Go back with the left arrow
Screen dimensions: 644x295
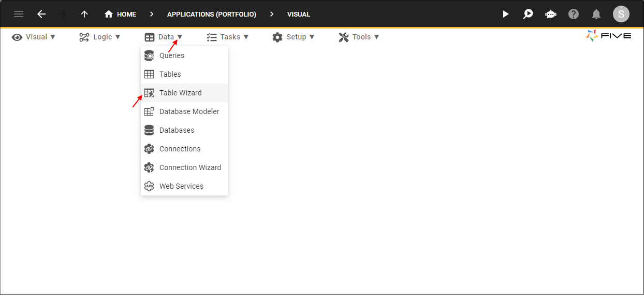41,14
